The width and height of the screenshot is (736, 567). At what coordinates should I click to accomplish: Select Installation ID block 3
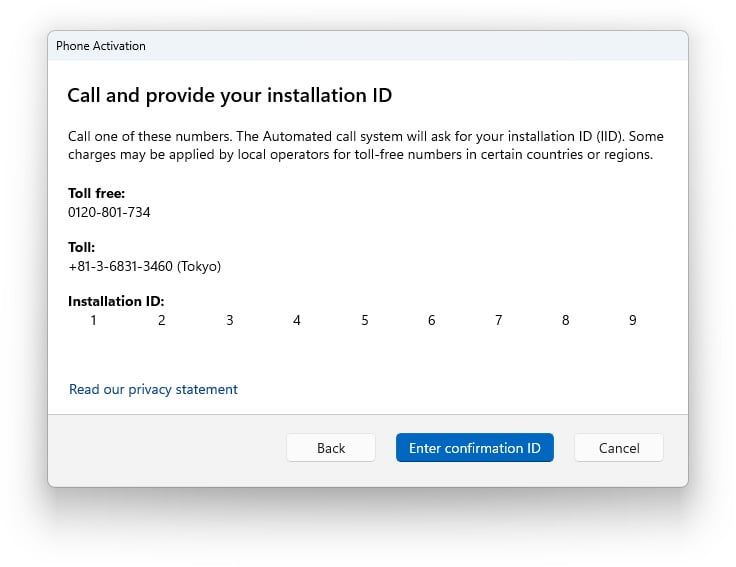tap(230, 321)
